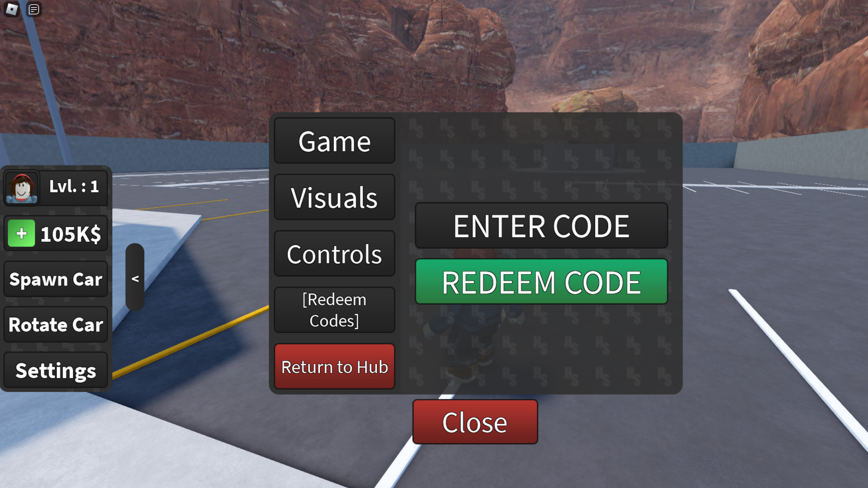Image resolution: width=868 pixels, height=488 pixels.
Task: Select the Game tab in settings
Action: (334, 141)
